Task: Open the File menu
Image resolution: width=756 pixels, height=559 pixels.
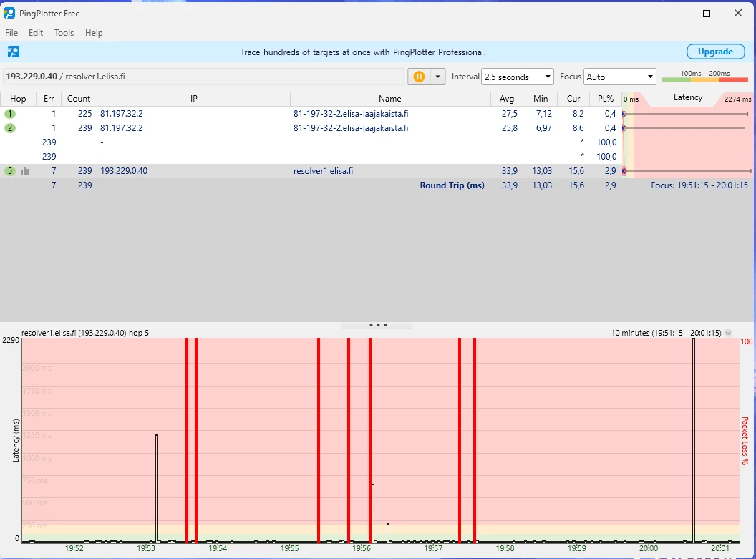Action: click(x=11, y=33)
